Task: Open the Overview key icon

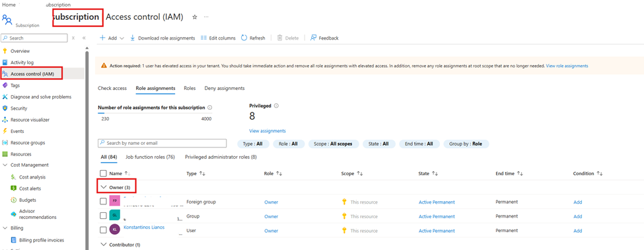Action: (x=5, y=51)
